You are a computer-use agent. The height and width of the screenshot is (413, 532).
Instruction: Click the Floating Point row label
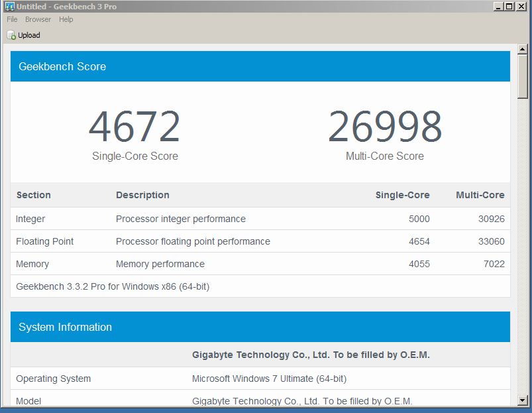click(x=44, y=241)
